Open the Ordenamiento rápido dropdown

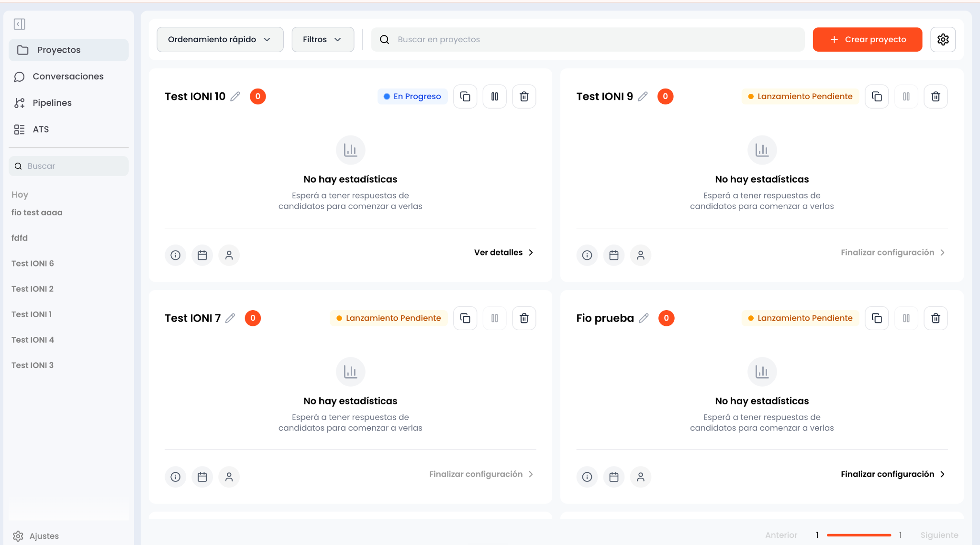(220, 39)
